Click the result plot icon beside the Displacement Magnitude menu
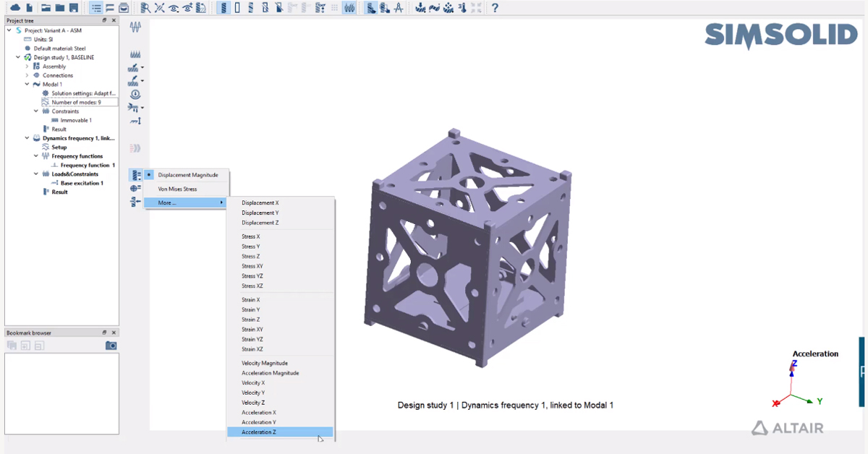The width and height of the screenshot is (868, 454). click(x=135, y=175)
